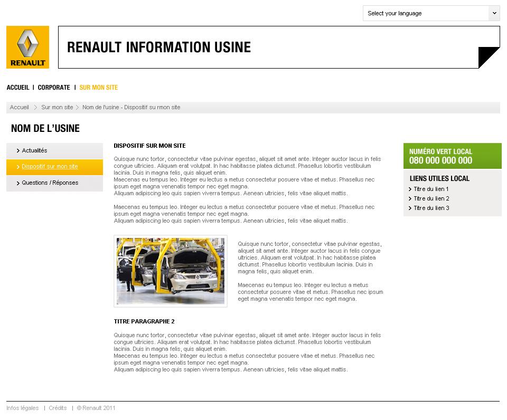Click the language dropdown arrow
This screenshot has width=507, height=420.
(494, 13)
